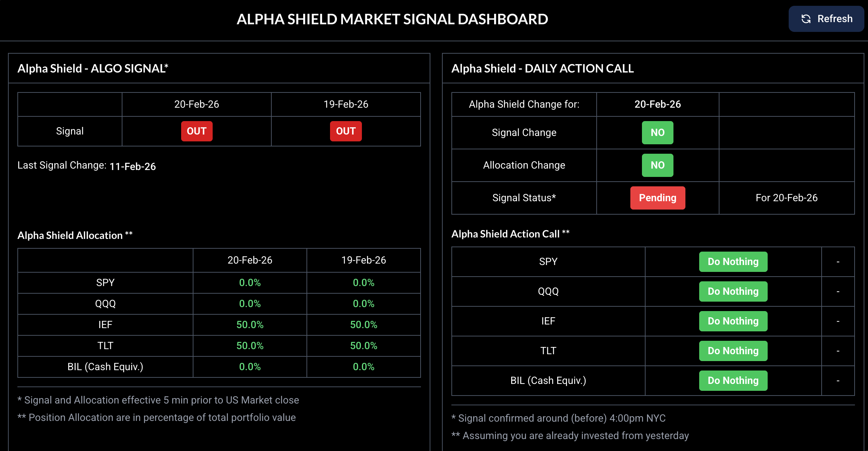
Task: Click the refresh circular arrow icon
Action: tap(805, 19)
